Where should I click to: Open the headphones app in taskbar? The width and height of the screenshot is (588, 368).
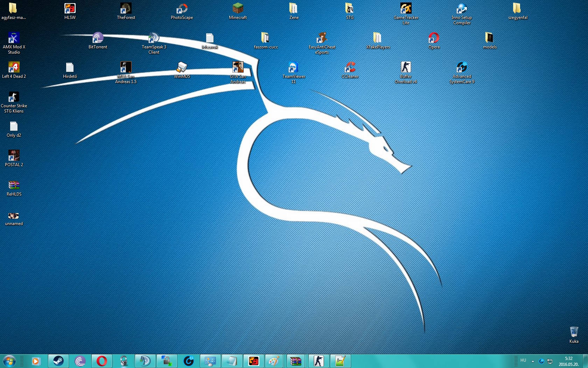pyautogui.click(x=124, y=361)
